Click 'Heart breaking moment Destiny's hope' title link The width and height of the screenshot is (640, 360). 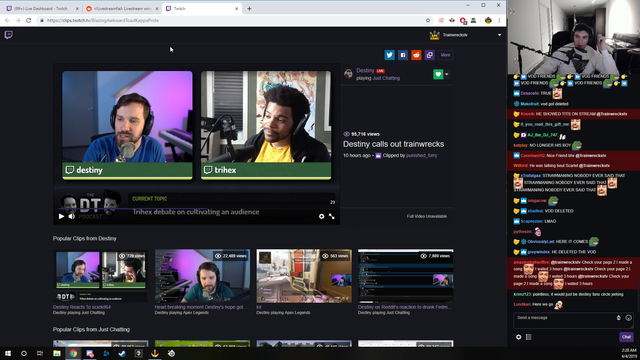coord(202,307)
